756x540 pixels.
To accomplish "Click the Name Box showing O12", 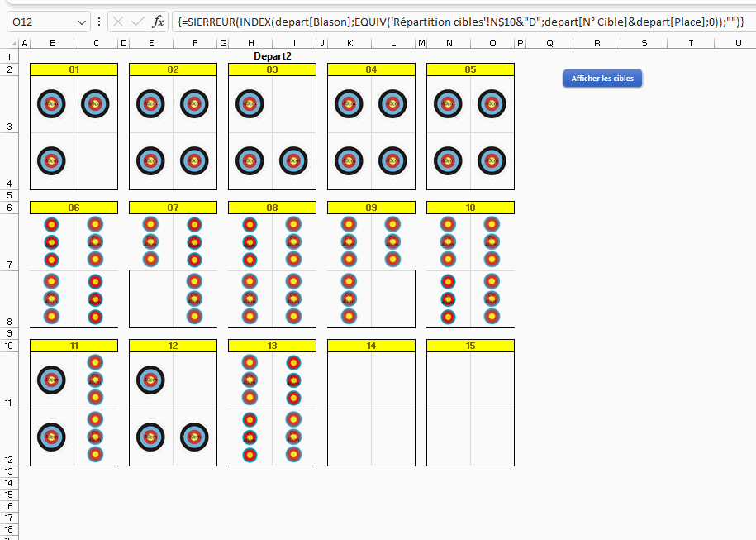I will click(x=41, y=22).
